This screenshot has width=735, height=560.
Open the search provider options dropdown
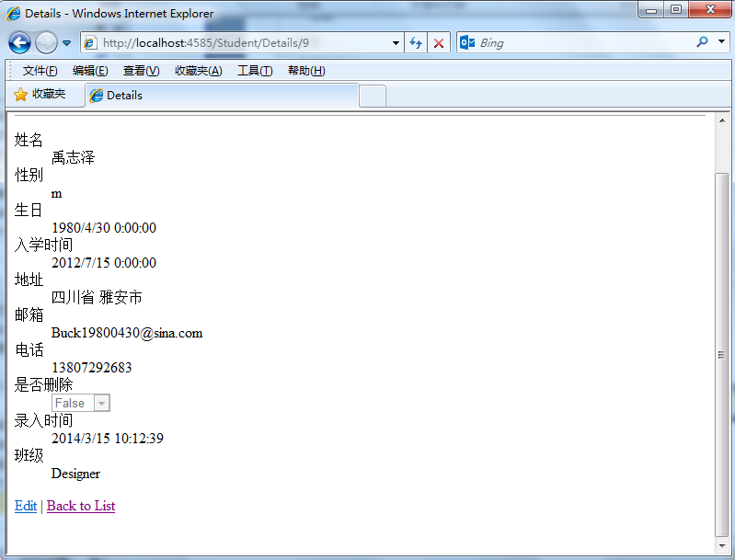(722, 41)
